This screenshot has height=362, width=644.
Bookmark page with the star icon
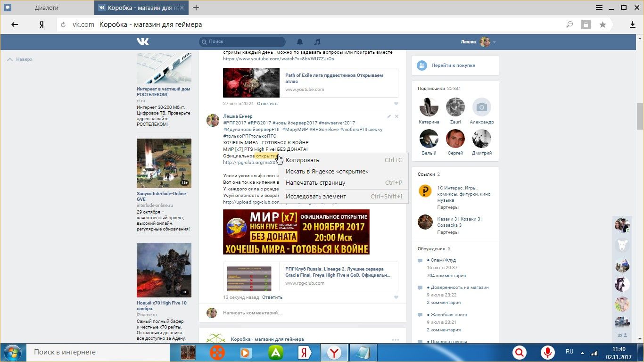(603, 25)
